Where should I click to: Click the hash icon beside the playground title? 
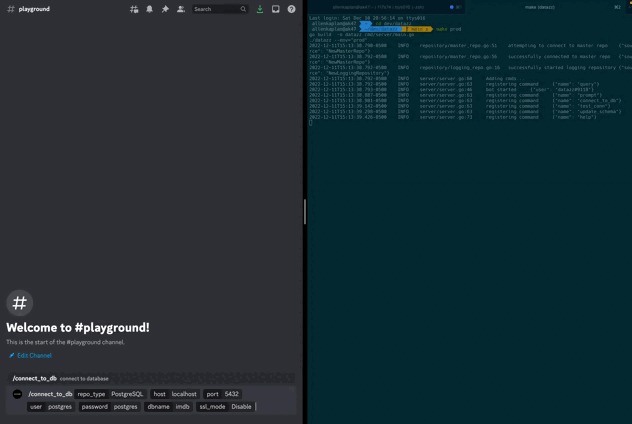11,9
